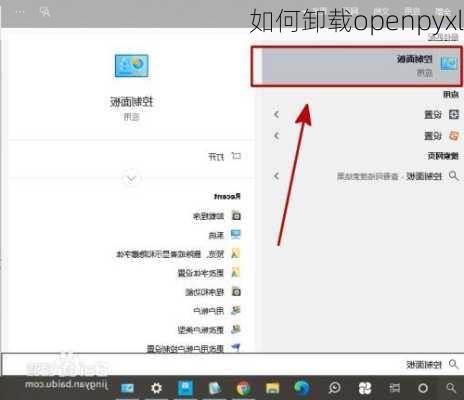Click the search box containing 控制面板
The width and height of the screenshot is (464, 400).
232,364
